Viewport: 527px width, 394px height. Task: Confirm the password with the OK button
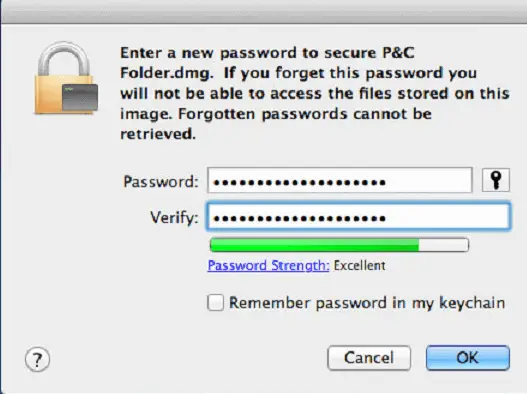coord(468,358)
